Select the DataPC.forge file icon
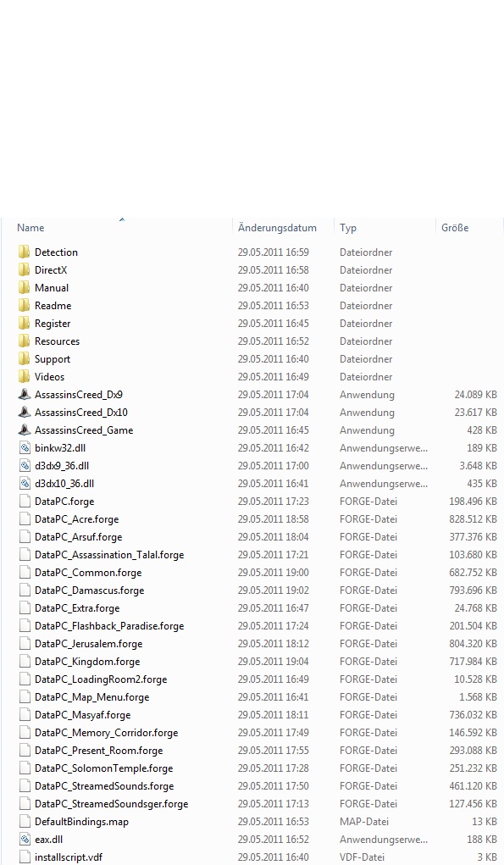The image size is (504, 865). [x=25, y=501]
